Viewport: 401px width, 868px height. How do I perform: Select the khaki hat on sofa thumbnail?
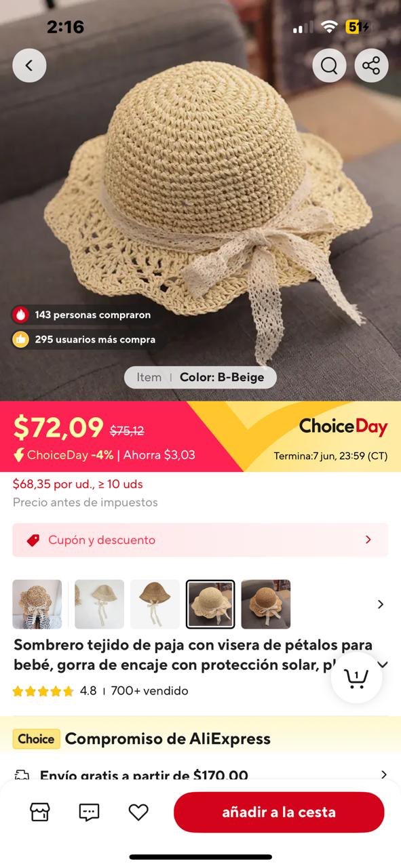[x=266, y=604]
